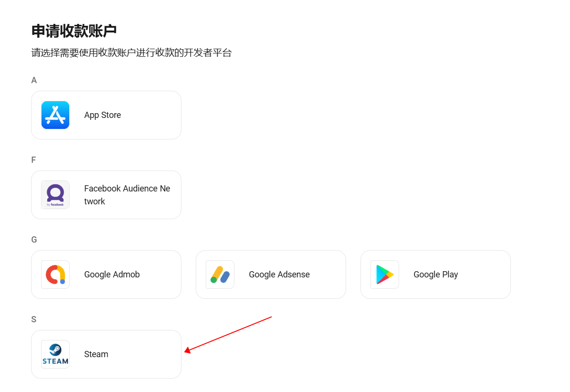The width and height of the screenshot is (570, 392).
Task: Choose the Facebook Audience Network text
Action: [x=127, y=195]
